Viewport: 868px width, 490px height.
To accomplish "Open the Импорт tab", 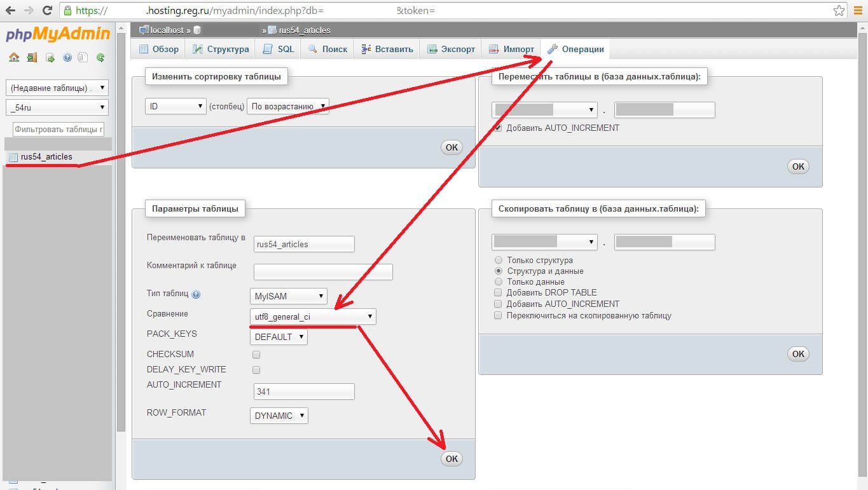I will (x=511, y=49).
